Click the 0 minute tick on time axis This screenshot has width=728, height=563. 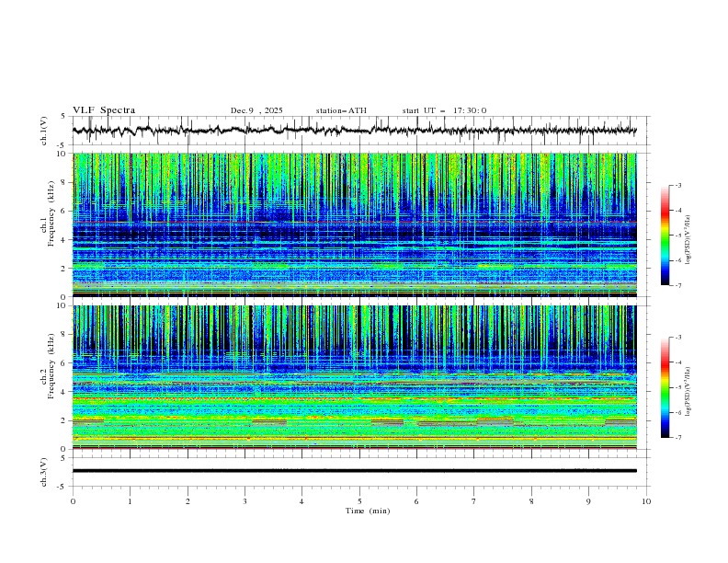(73, 500)
